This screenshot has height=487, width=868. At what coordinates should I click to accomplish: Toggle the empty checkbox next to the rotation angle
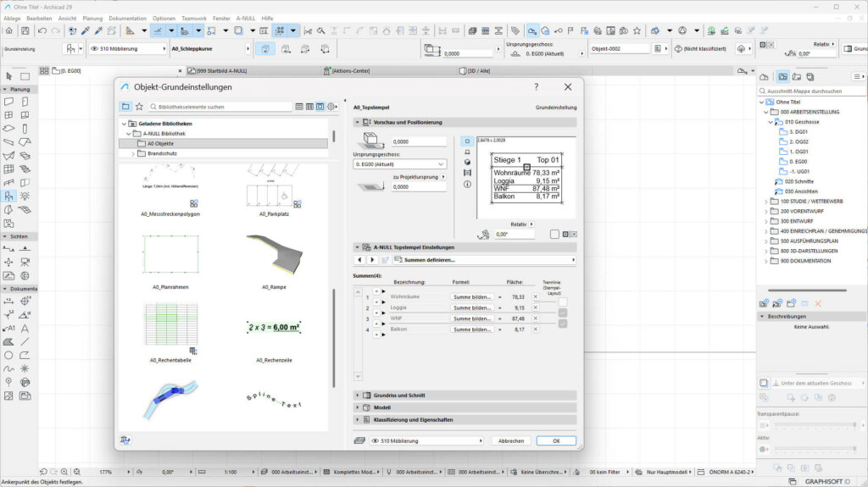[x=554, y=234]
